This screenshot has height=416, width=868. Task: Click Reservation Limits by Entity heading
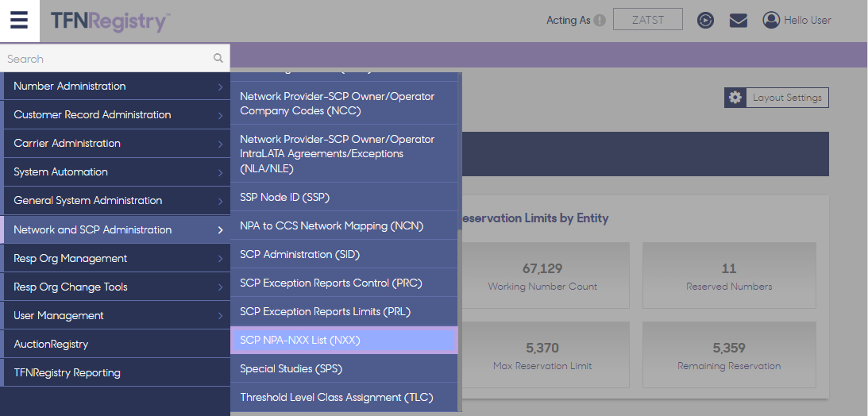[x=534, y=218]
